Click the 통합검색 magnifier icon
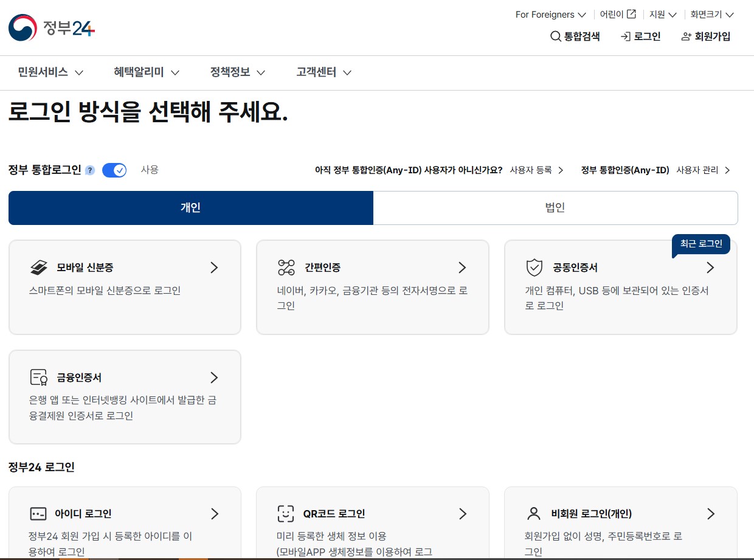The width and height of the screenshot is (754, 560). [555, 36]
